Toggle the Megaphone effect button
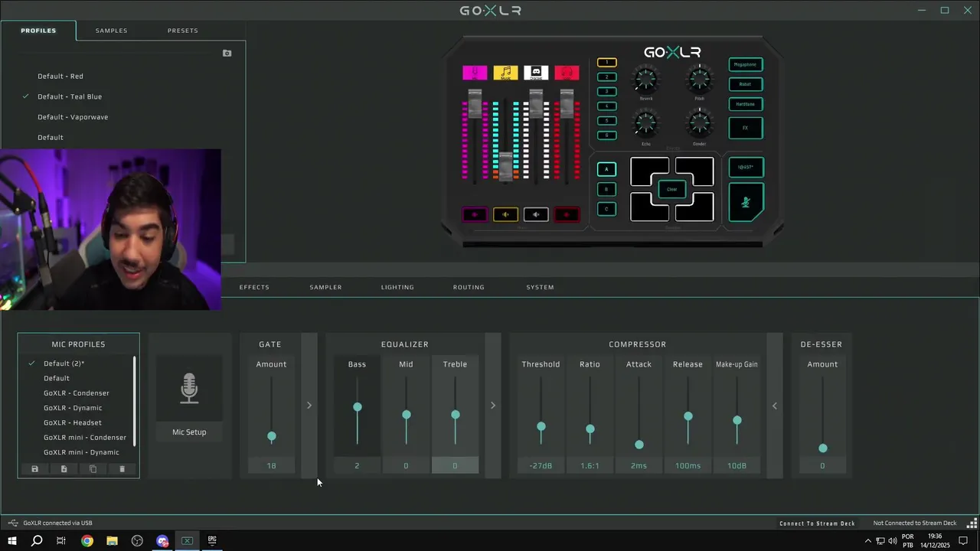 point(746,64)
